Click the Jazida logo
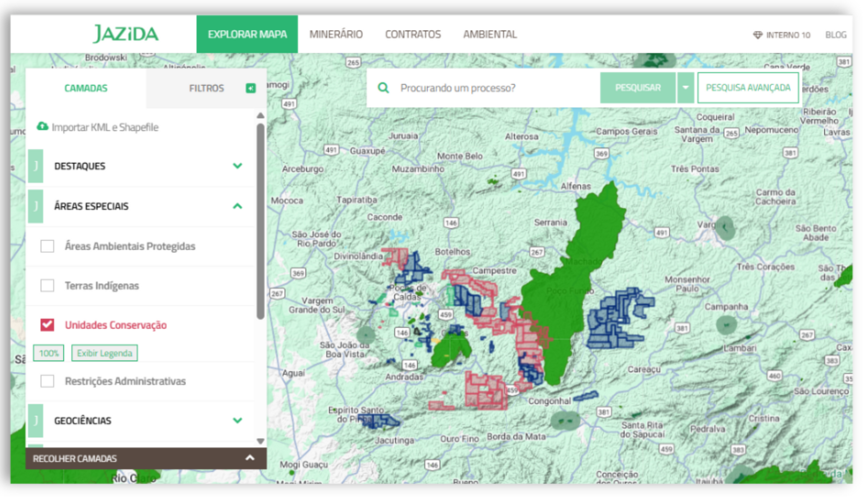Viewport: 868px width, 497px height. click(126, 34)
